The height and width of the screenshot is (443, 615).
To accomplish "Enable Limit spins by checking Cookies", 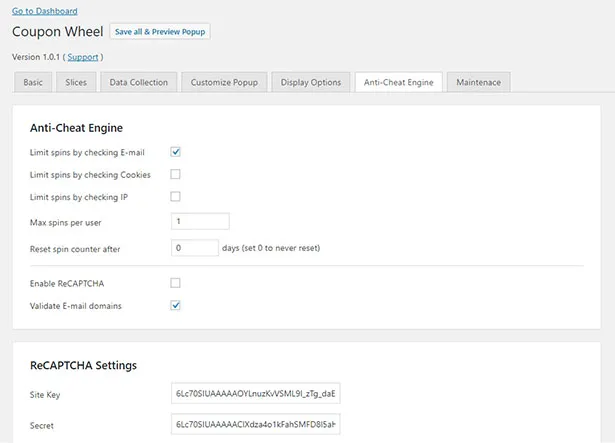I will pyautogui.click(x=175, y=174).
